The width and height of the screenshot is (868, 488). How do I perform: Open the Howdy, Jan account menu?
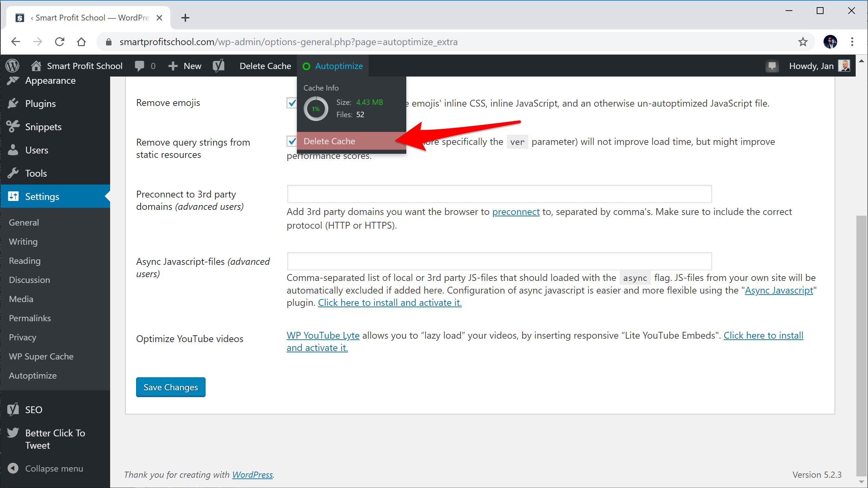point(819,66)
